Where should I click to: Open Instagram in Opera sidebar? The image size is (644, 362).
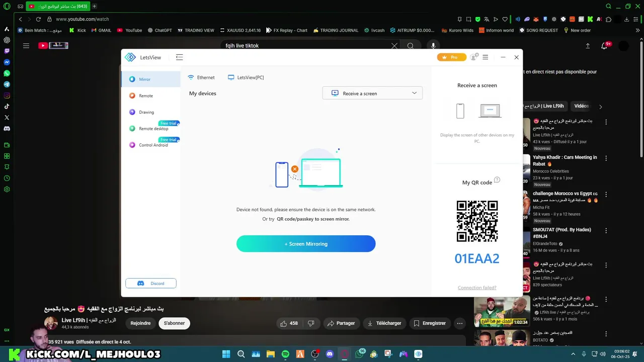(7, 96)
